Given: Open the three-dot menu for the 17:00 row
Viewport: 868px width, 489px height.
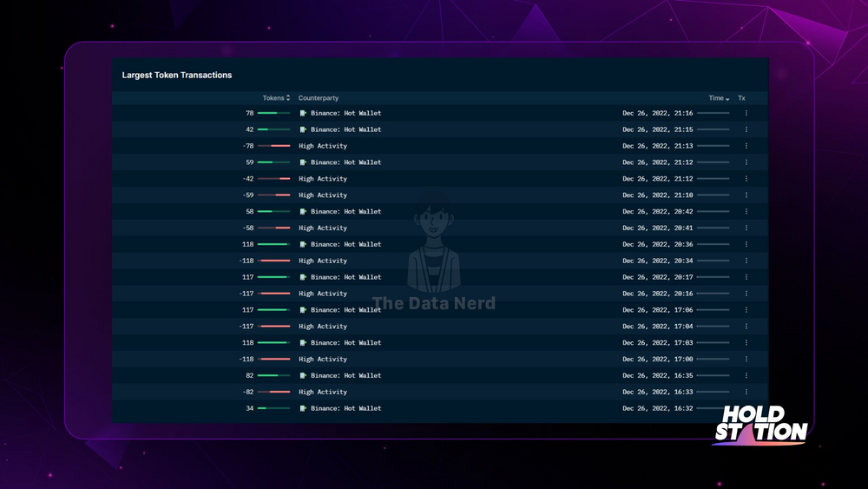Looking at the screenshot, I should (x=746, y=359).
